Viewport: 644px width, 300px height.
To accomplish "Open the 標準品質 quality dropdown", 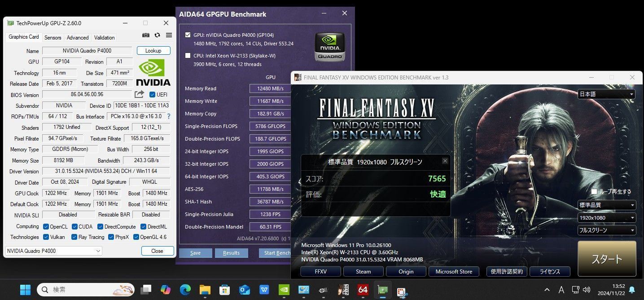I will click(607, 205).
